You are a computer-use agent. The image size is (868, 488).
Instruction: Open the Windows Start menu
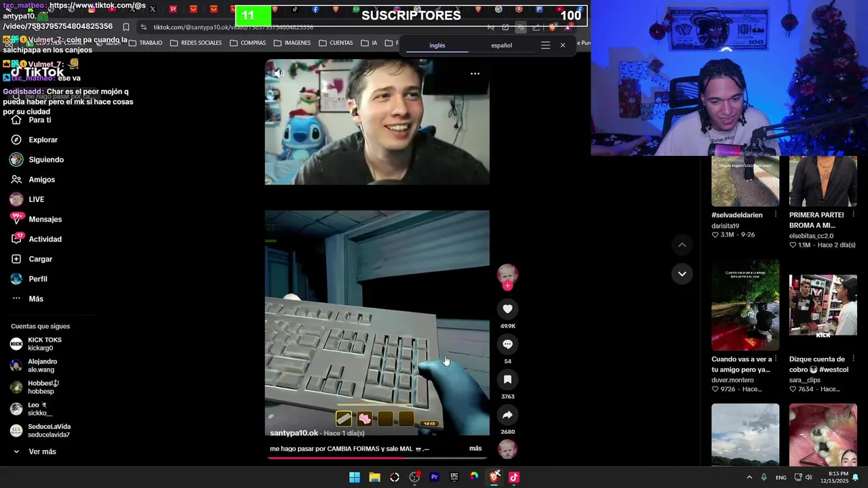[x=355, y=477]
